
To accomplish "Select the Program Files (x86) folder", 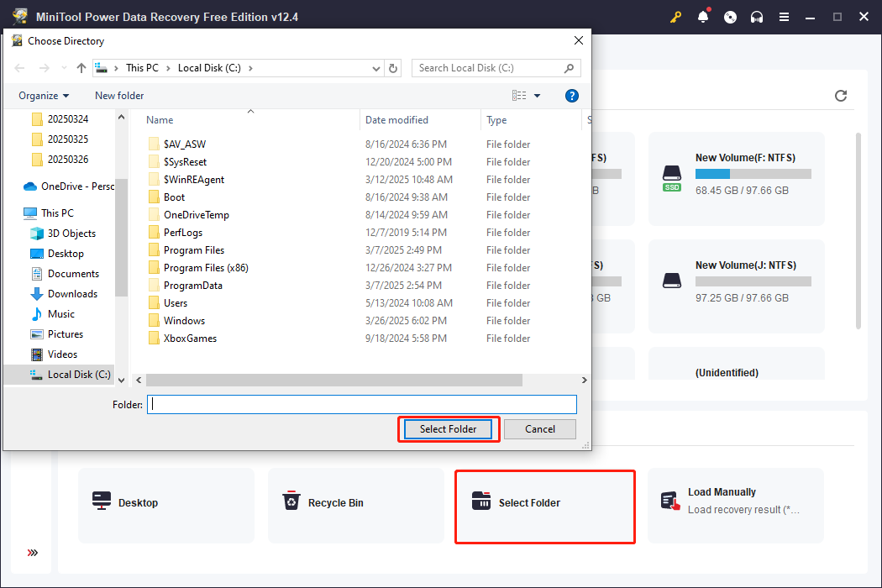I will [206, 267].
